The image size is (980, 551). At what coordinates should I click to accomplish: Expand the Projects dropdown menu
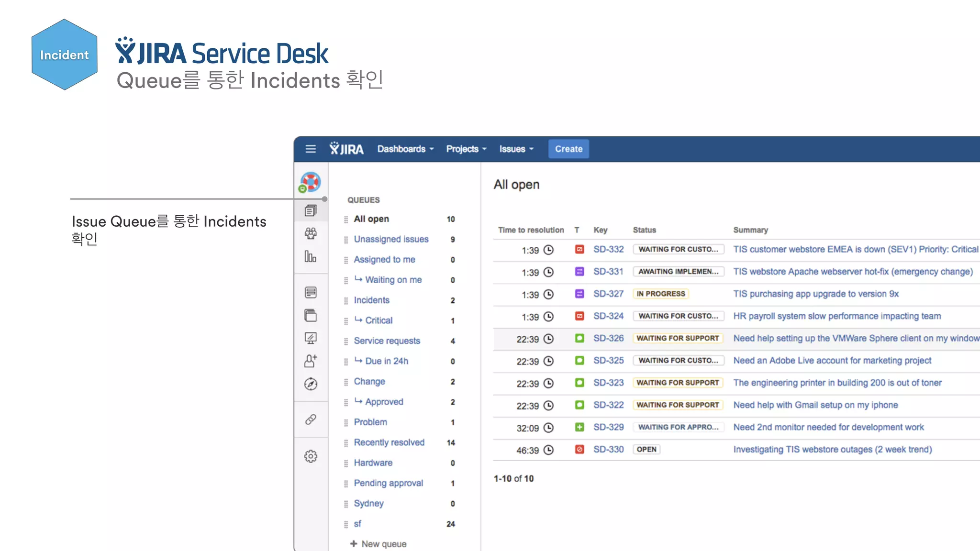click(x=466, y=149)
